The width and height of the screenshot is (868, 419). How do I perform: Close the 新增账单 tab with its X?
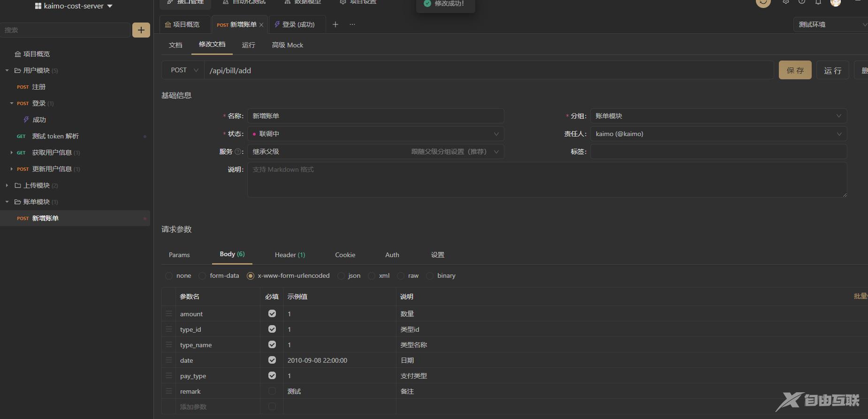click(261, 25)
